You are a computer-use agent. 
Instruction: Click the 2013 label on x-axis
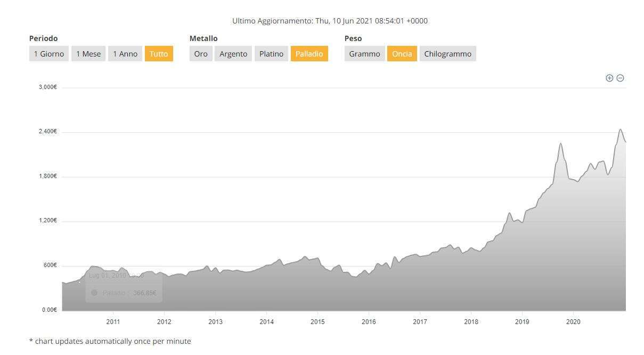pos(215,321)
